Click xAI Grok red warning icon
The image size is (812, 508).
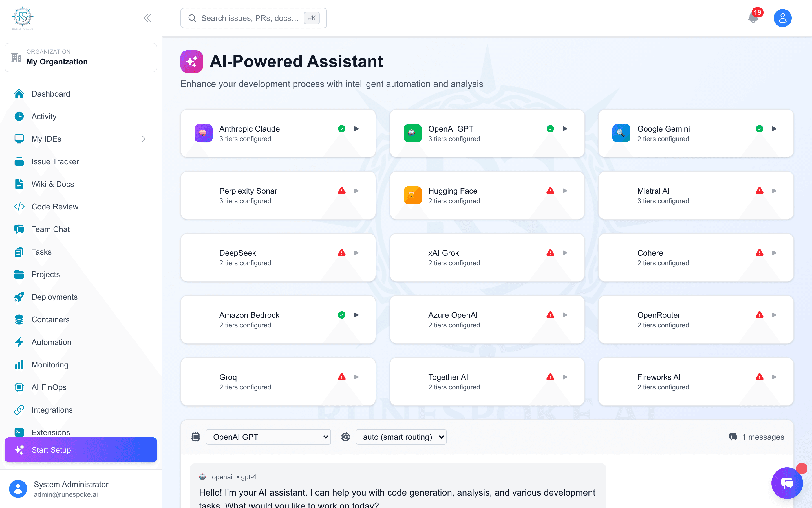[x=550, y=253]
